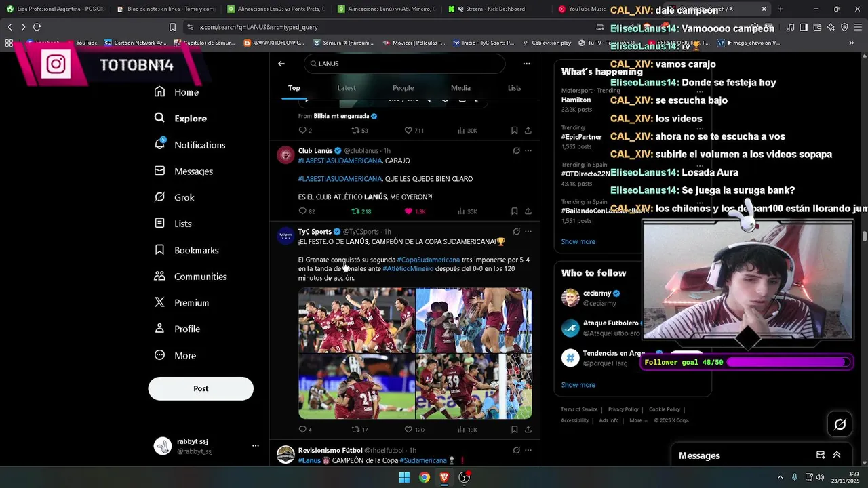Compose new message in Messages drawer
Image resolution: width=868 pixels, height=488 pixels.
pyautogui.click(x=821, y=455)
